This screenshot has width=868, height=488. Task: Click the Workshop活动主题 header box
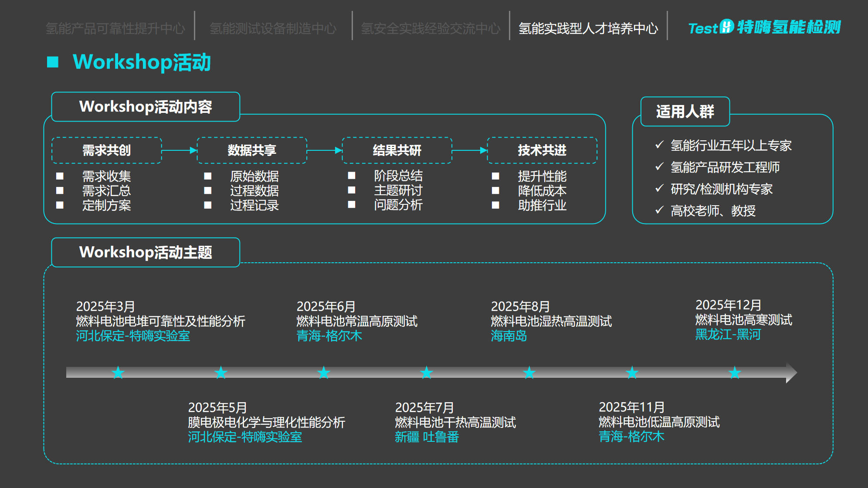click(x=146, y=252)
